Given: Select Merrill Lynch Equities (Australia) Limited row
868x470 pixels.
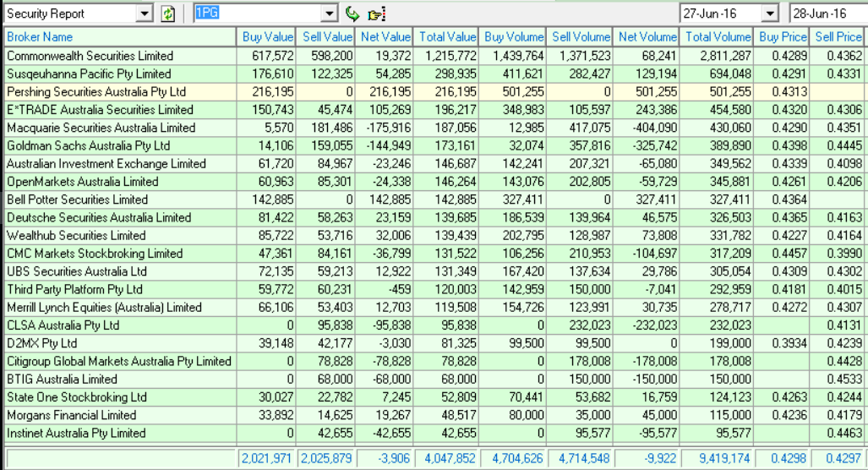Looking at the screenshot, I should point(434,307).
